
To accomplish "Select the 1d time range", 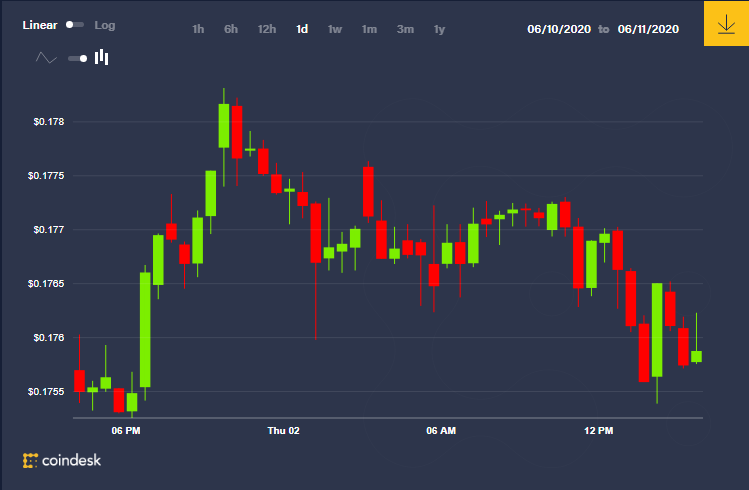I will click(x=302, y=29).
